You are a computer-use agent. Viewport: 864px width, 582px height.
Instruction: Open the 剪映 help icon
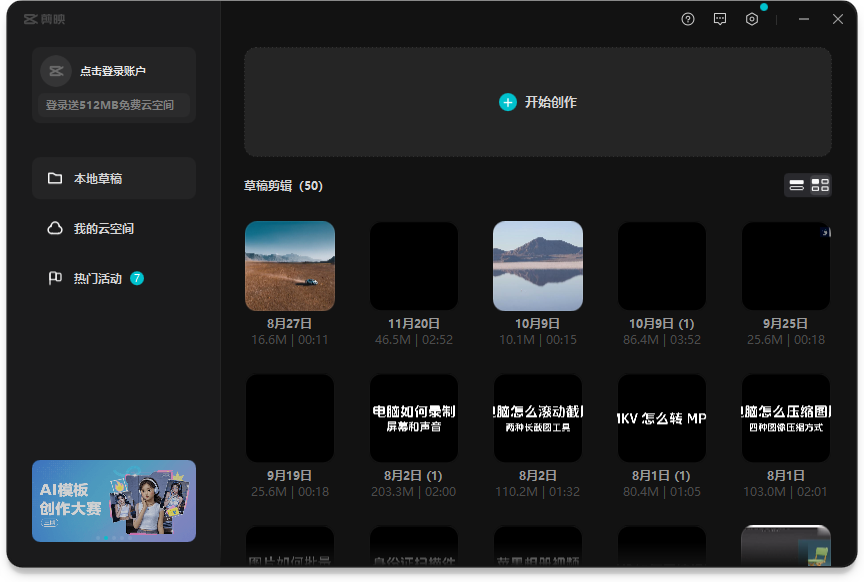[687, 18]
